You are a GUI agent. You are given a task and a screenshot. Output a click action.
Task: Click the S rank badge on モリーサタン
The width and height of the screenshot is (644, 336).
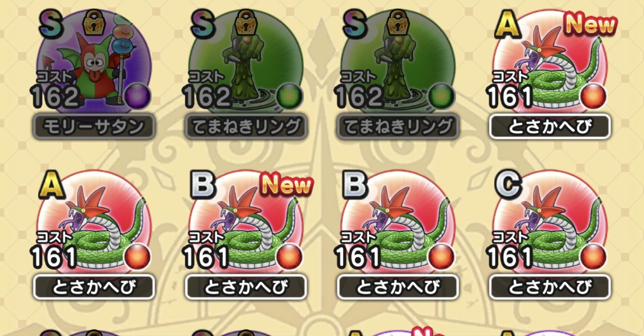51,24
